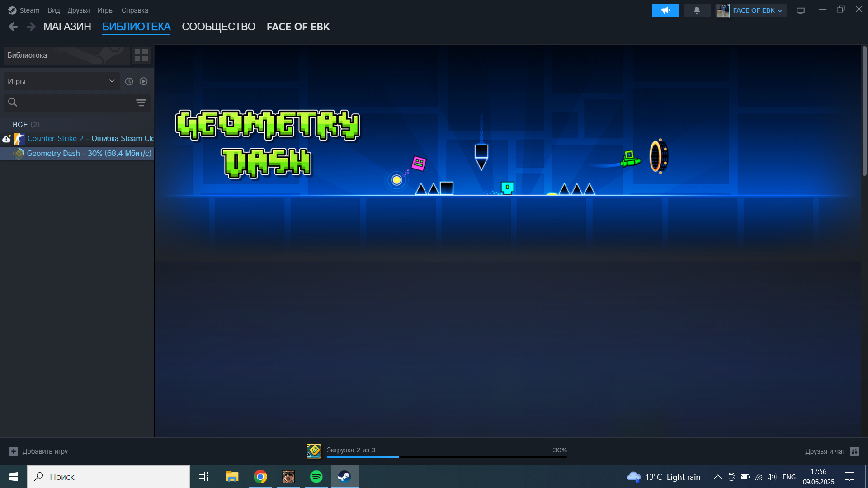Open the volume control in the tray

click(772, 477)
